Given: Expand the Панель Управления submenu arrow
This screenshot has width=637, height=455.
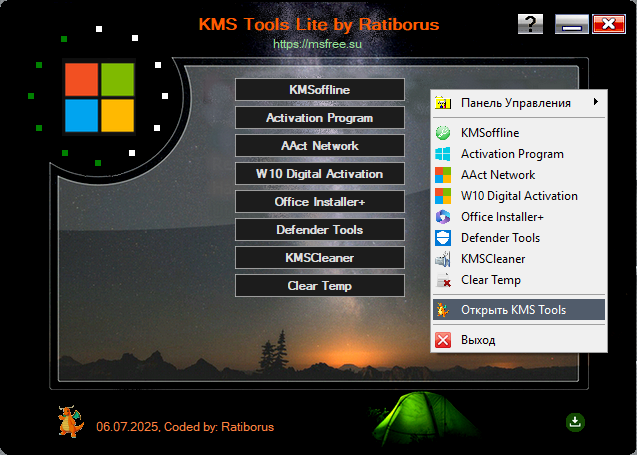Looking at the screenshot, I should click(596, 102).
